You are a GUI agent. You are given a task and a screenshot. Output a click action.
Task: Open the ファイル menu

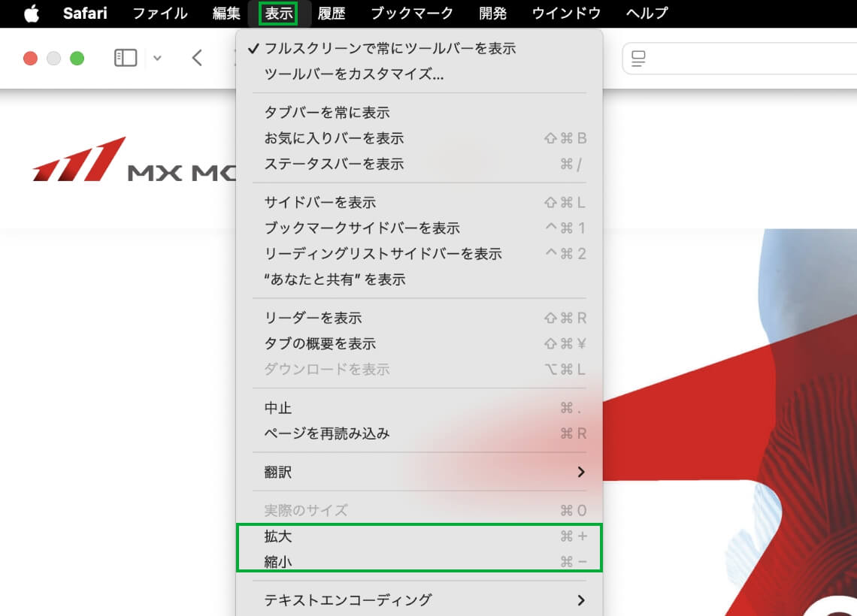159,14
